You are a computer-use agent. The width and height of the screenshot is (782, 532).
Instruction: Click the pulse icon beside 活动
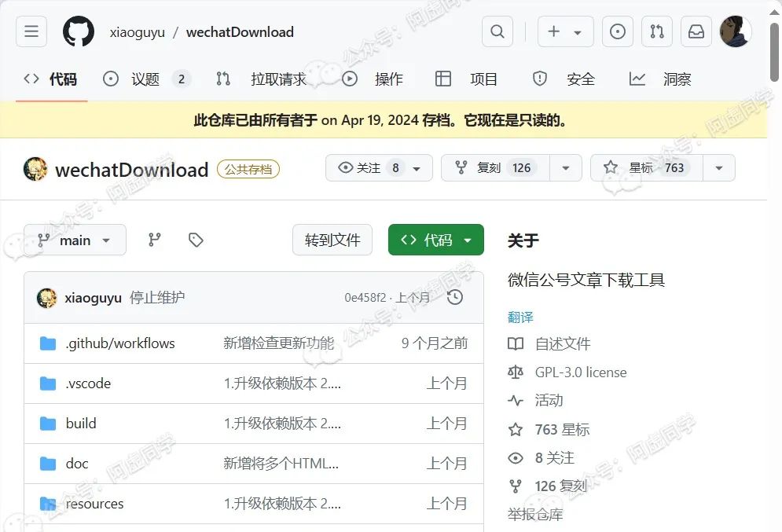(516, 400)
